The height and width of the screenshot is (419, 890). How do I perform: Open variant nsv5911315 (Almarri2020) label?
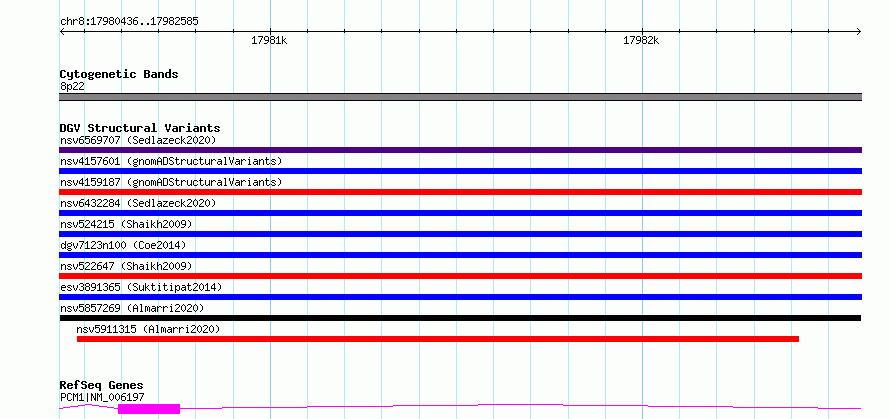point(148,329)
